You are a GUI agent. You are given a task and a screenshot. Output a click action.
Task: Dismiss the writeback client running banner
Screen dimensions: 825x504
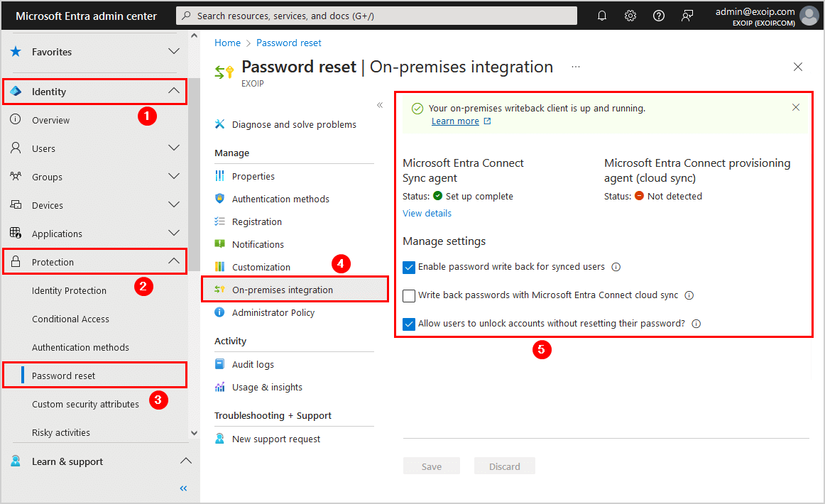[796, 108]
